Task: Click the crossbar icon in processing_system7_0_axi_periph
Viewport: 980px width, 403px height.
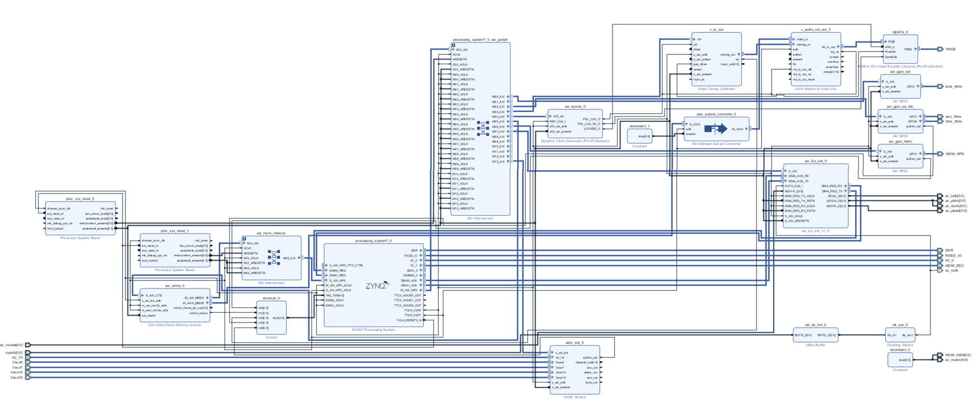Action: click(x=483, y=128)
